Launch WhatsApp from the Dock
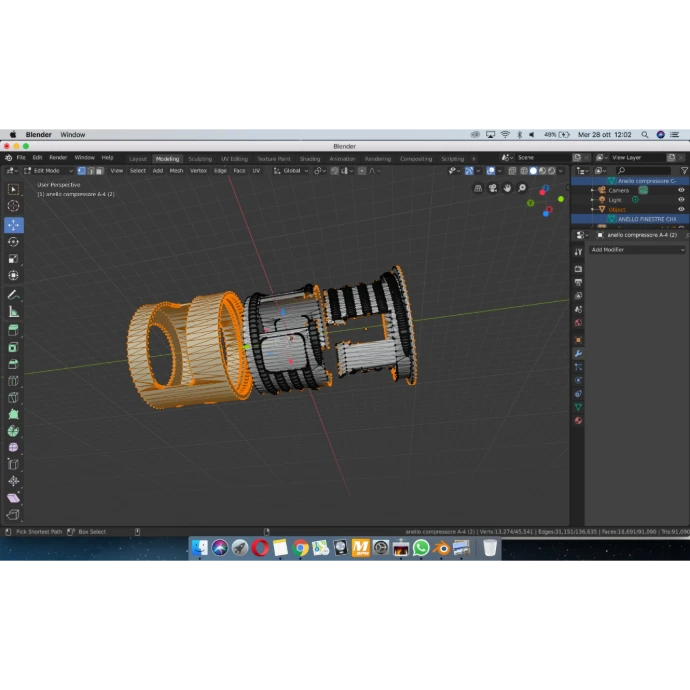 (x=421, y=548)
